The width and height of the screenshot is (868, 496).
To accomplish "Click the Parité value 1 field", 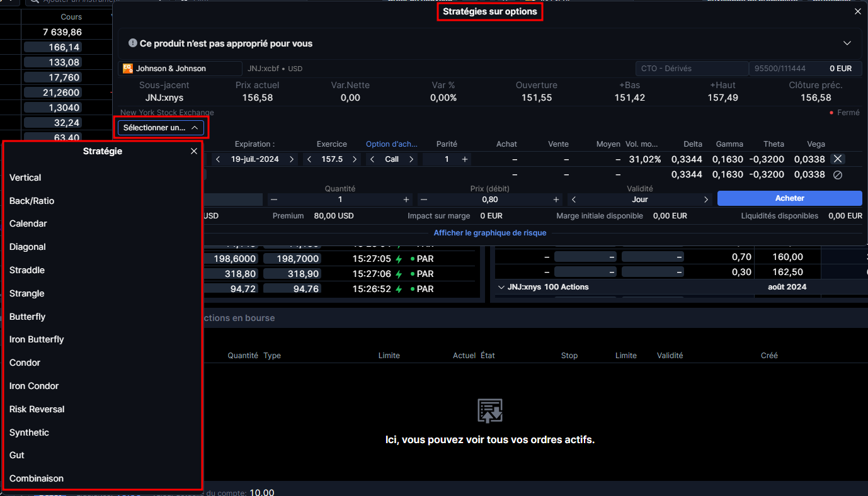I will 447,159.
